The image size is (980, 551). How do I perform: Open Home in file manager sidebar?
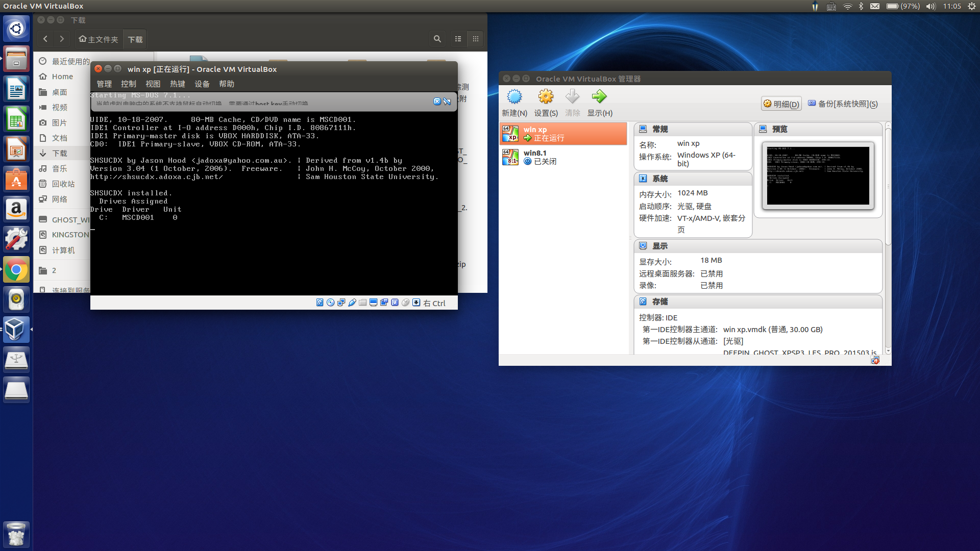[x=62, y=77]
